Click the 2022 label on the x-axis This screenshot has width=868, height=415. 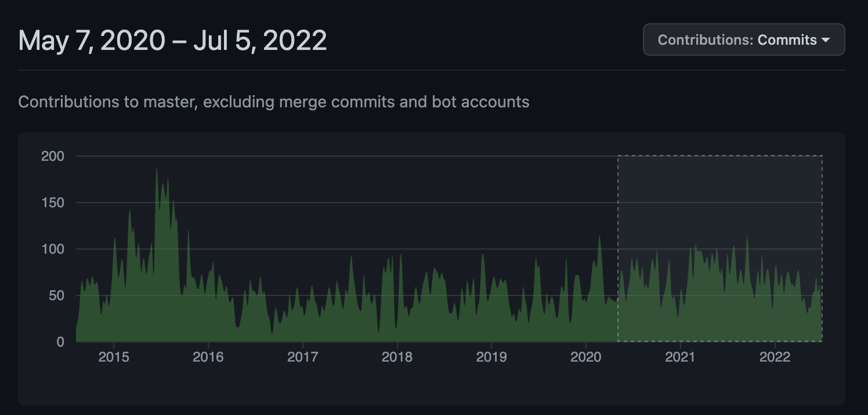coord(775,357)
